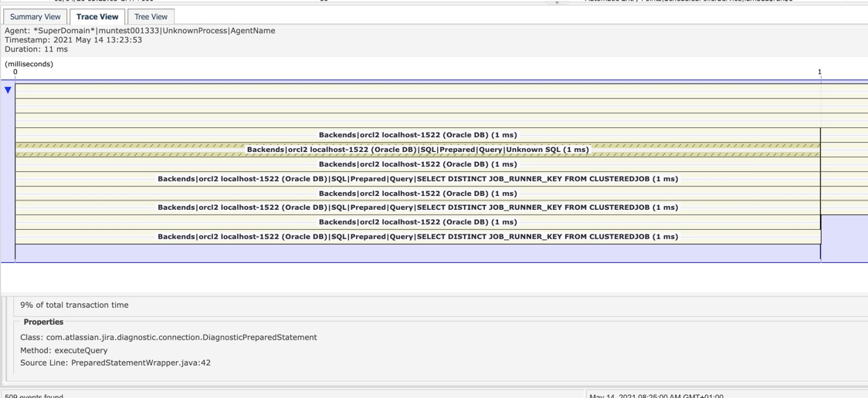This screenshot has height=398, width=868.
Task: Collapse the blue trace disclosure triangle
Action: (x=8, y=90)
